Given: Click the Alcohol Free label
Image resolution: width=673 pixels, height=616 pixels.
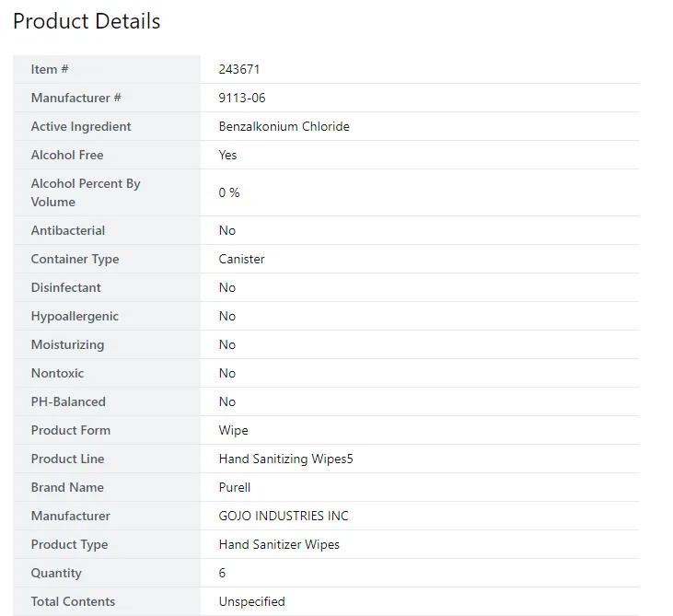Looking at the screenshot, I should click(67, 155).
